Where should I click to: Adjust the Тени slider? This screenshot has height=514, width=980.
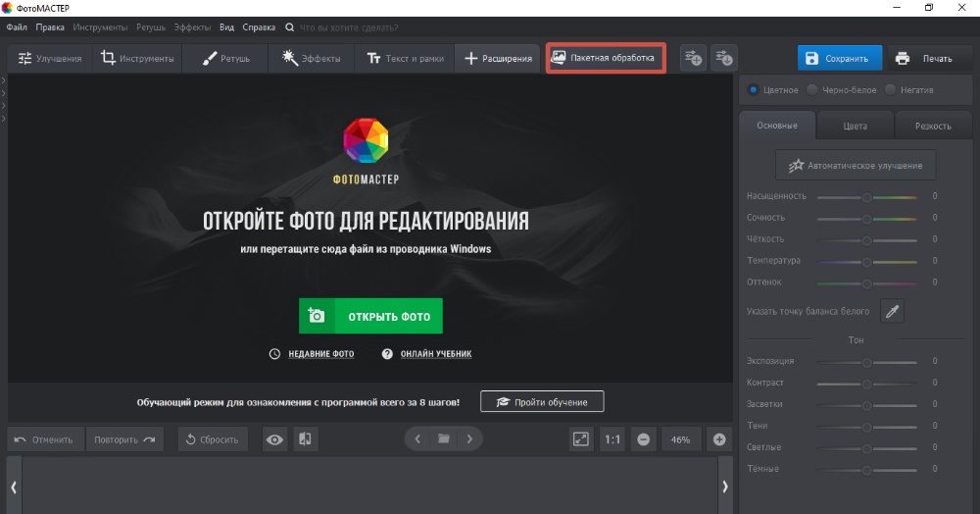click(x=867, y=427)
